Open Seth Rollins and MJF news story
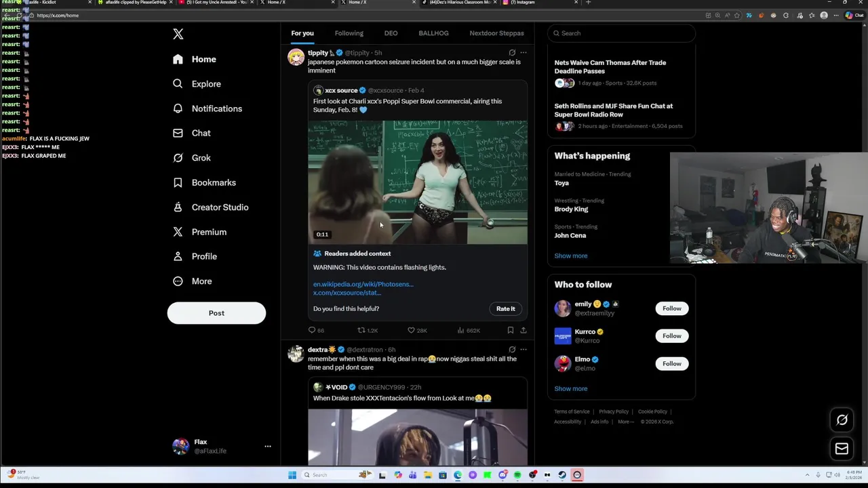Screen dimensions: 868x488 (614, 110)
